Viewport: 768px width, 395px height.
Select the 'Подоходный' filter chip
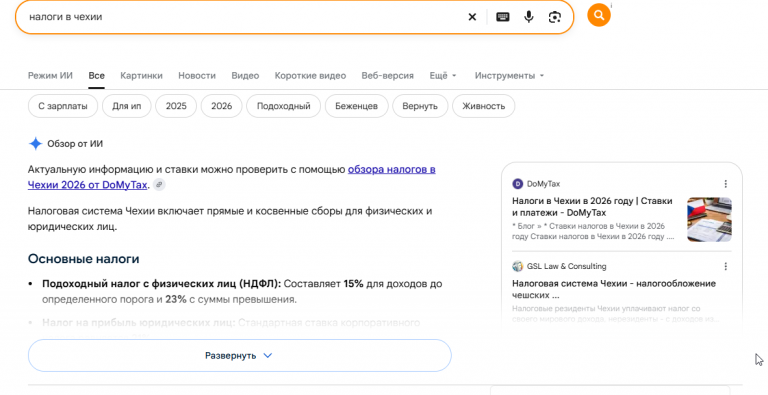point(284,106)
